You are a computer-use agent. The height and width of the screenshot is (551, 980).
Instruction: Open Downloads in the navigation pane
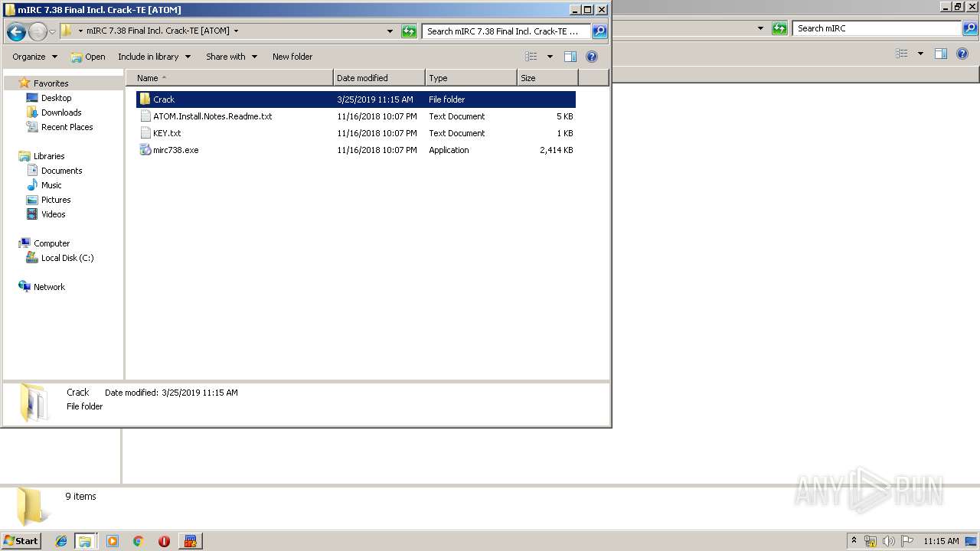click(x=61, y=112)
